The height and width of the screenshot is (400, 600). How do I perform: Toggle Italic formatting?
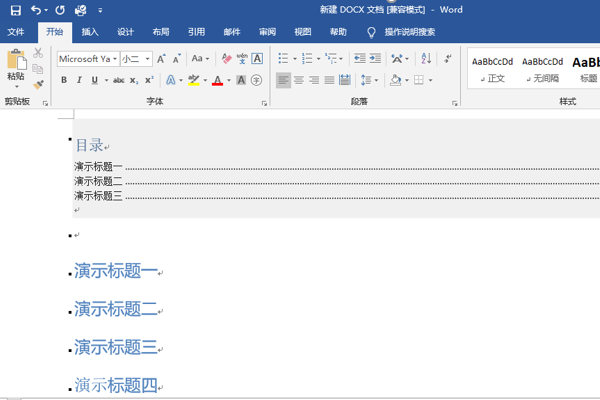coord(79,80)
